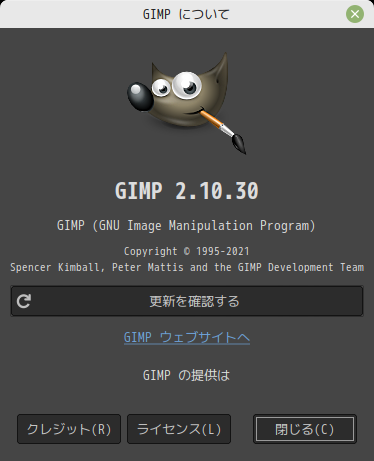Show license via ライセンス(L) button
374x461 pixels.
pos(179,429)
